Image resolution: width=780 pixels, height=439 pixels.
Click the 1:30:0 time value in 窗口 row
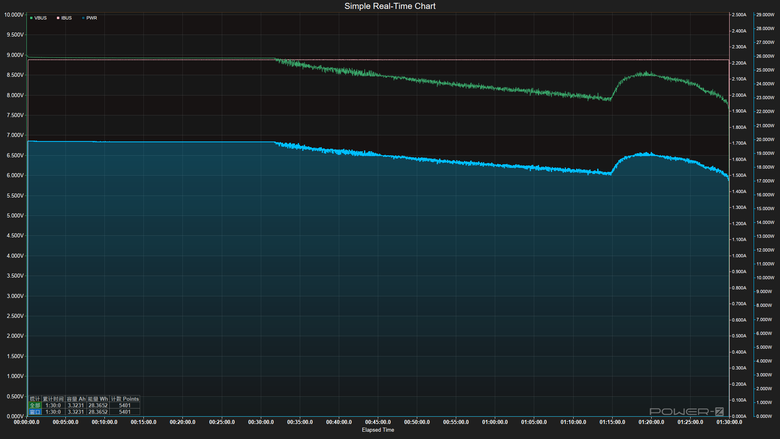tap(53, 412)
